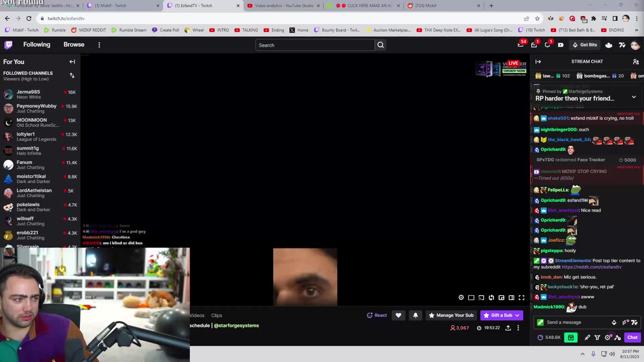Click Manage Your Sub button
This screenshot has height=362, width=644.
pyautogui.click(x=451, y=315)
